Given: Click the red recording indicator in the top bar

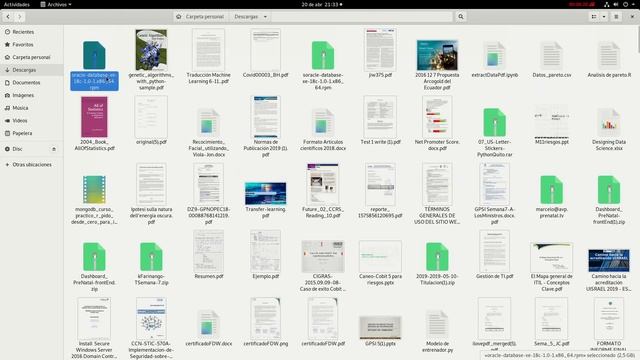Looking at the screenshot, I should tap(582, 4).
